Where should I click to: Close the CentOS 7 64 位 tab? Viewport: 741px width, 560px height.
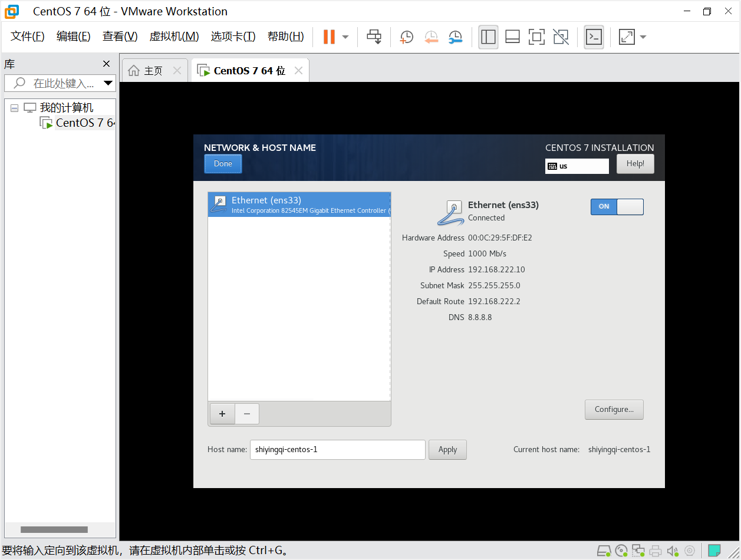tap(298, 71)
